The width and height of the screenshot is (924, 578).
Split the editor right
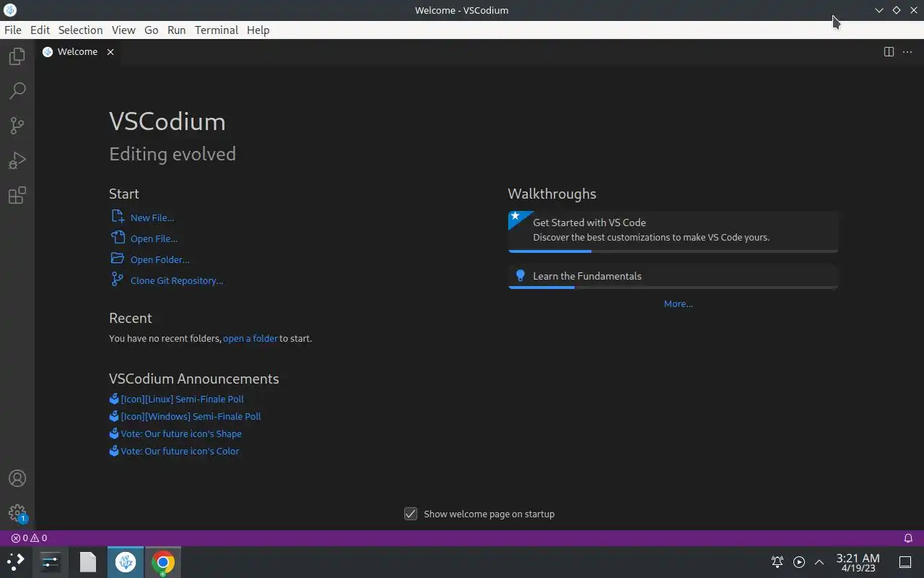[x=889, y=51]
